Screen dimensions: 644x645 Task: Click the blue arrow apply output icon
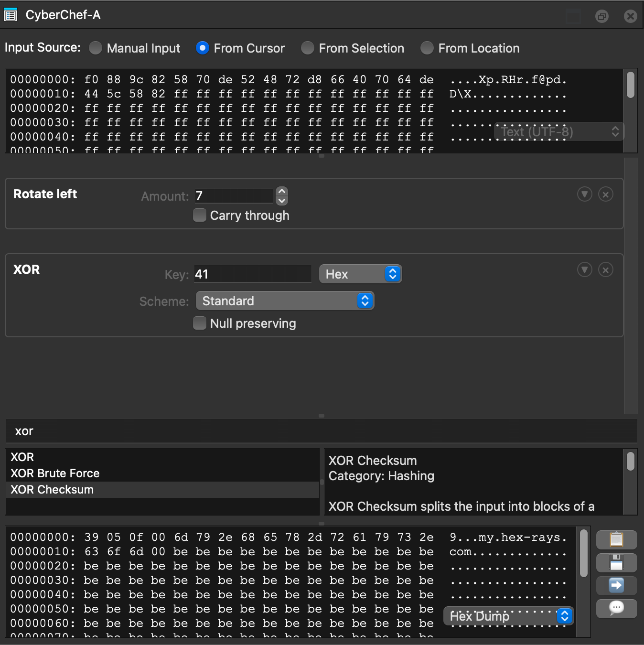(616, 585)
